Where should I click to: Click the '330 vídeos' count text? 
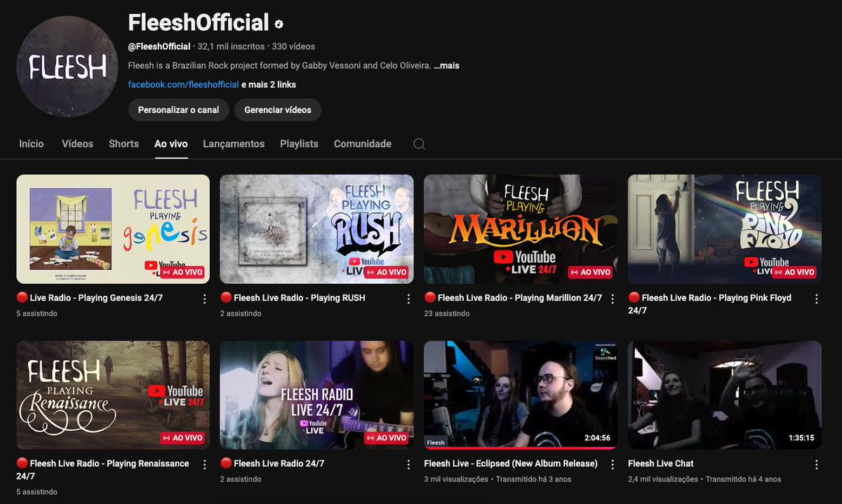293,46
